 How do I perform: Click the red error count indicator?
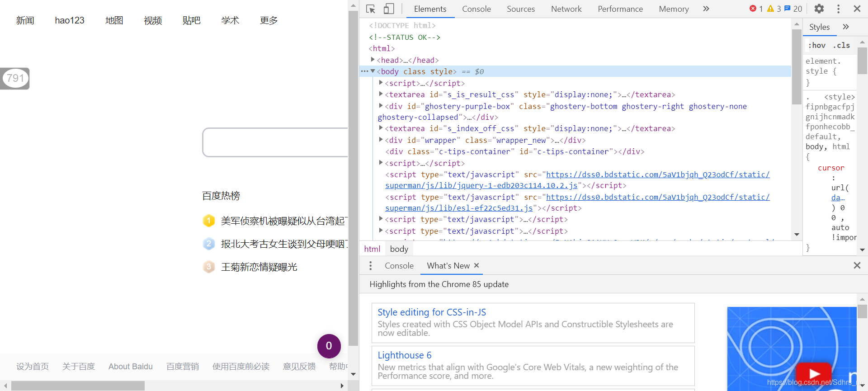pyautogui.click(x=756, y=9)
